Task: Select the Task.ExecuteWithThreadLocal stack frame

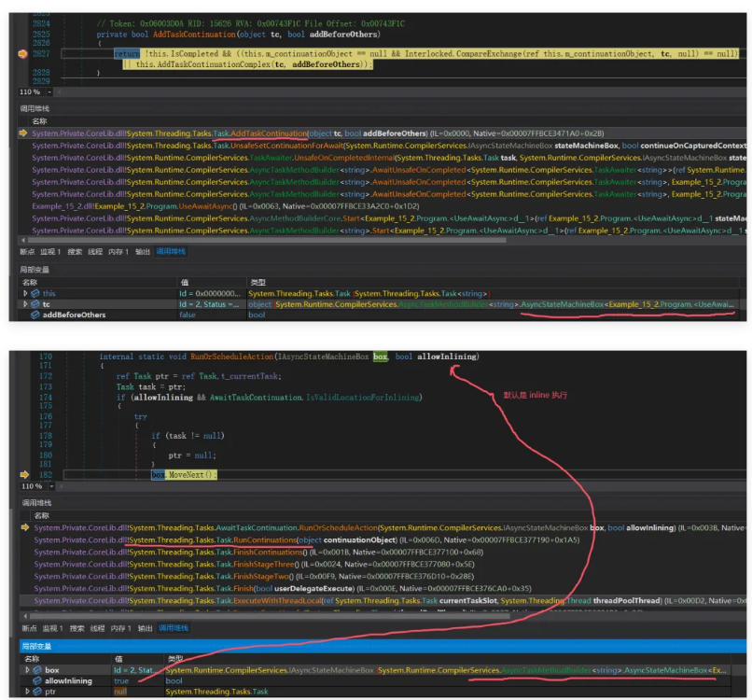Action: click(390, 601)
